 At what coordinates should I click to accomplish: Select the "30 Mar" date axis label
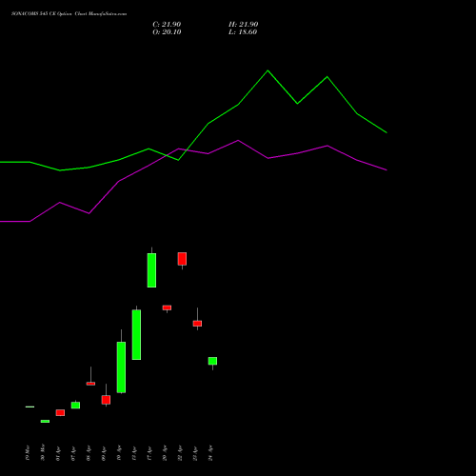(x=43, y=453)
